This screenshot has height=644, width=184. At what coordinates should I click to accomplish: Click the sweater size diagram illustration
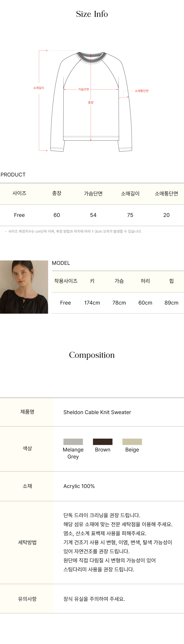[91, 101]
